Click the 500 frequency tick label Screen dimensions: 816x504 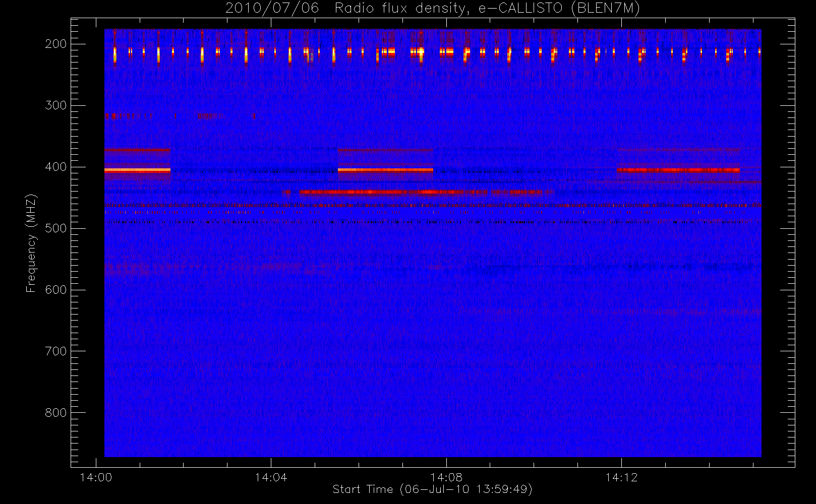56,228
